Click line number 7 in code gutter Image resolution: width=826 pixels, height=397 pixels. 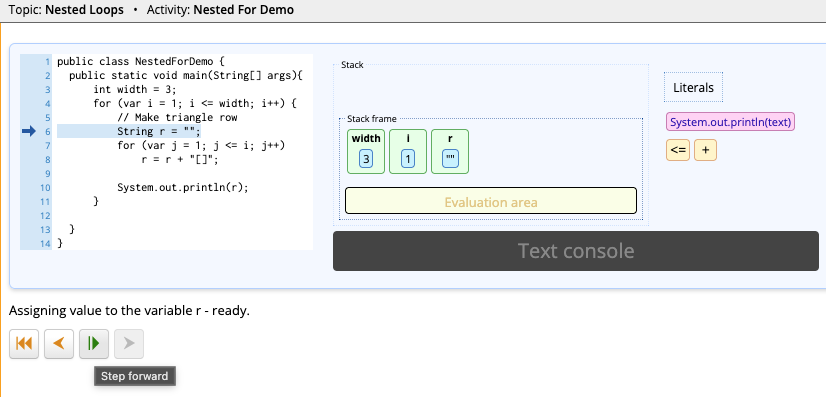tap(47, 145)
